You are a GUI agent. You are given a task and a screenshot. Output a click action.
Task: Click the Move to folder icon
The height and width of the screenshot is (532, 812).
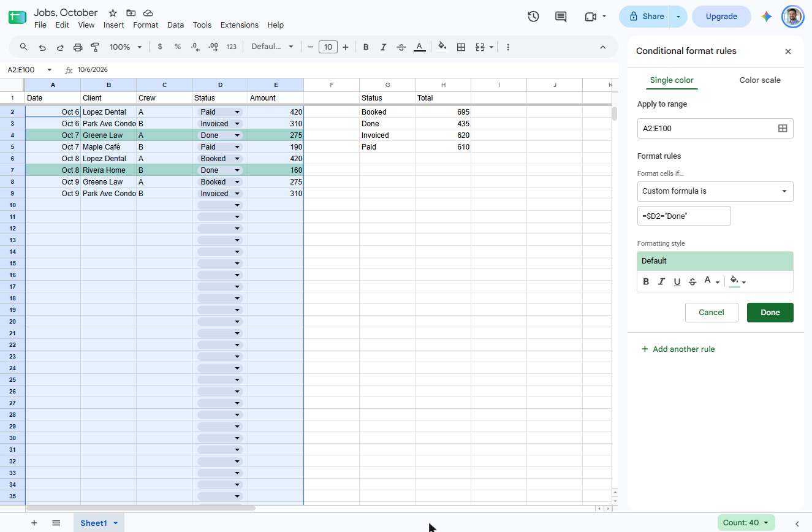point(131,13)
